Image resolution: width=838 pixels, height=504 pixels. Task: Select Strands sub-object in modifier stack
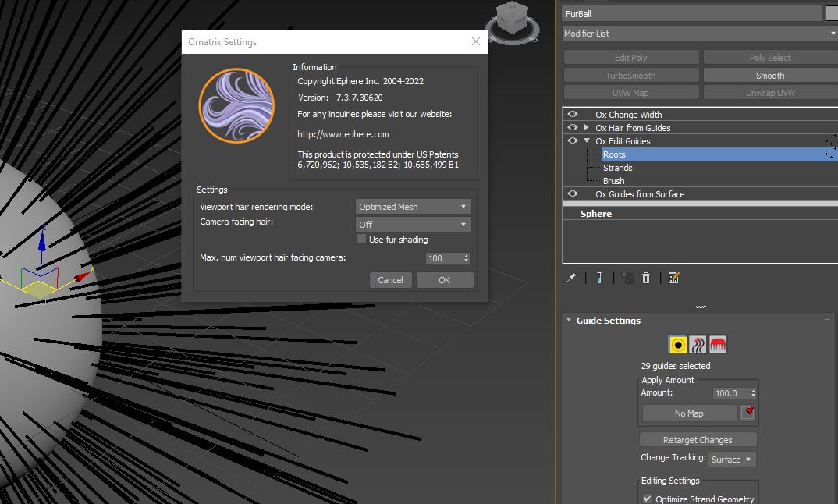coord(617,168)
